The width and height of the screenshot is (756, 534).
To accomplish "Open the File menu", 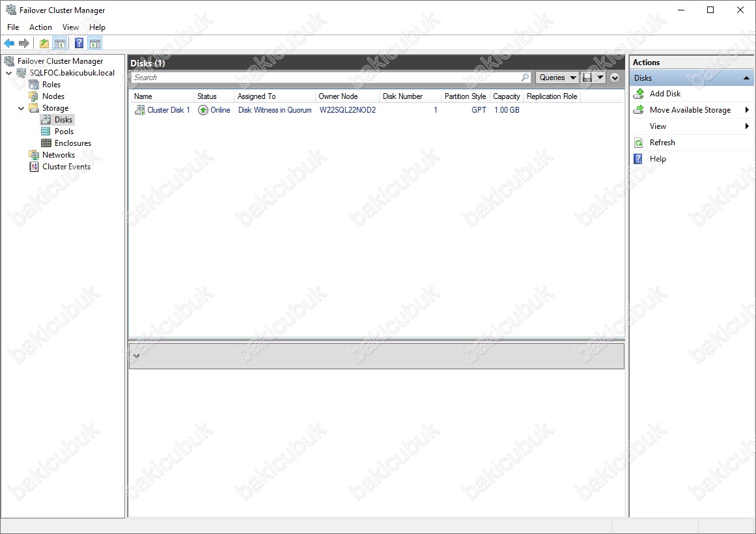I will pyautogui.click(x=13, y=27).
